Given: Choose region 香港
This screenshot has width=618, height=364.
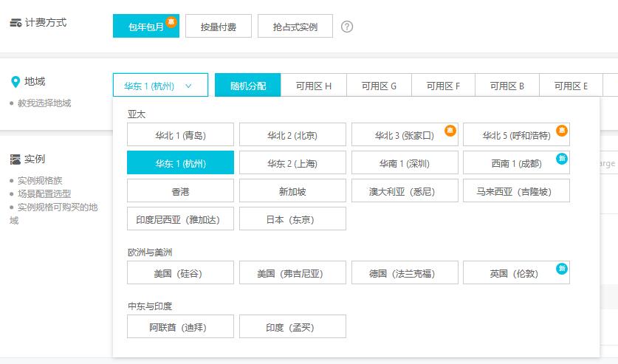Looking at the screenshot, I should pyautogui.click(x=180, y=190).
